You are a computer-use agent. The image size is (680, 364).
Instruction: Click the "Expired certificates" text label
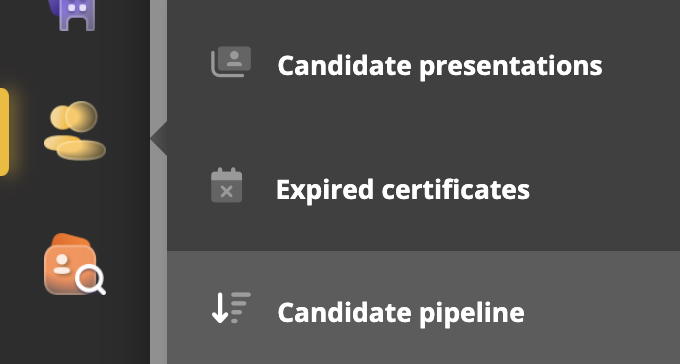(x=403, y=190)
